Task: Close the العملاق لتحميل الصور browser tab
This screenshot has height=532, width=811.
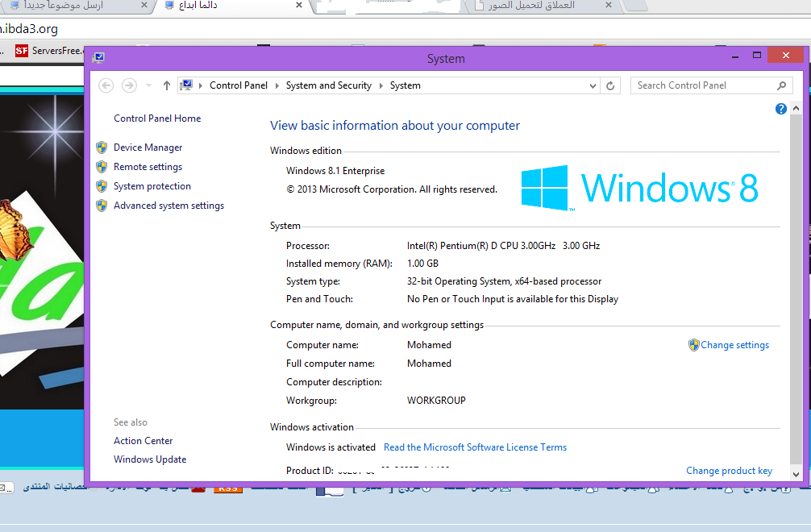Action: [608, 5]
